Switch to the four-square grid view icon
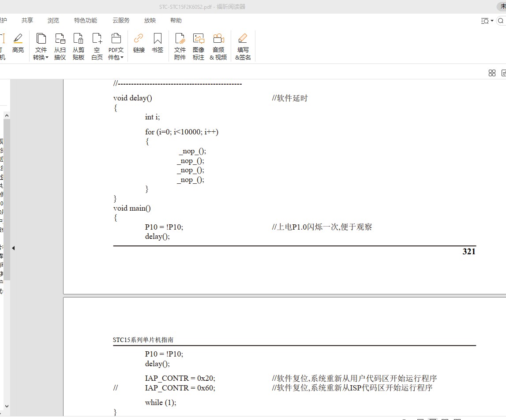The width and height of the screenshot is (506, 420). pos(492,73)
